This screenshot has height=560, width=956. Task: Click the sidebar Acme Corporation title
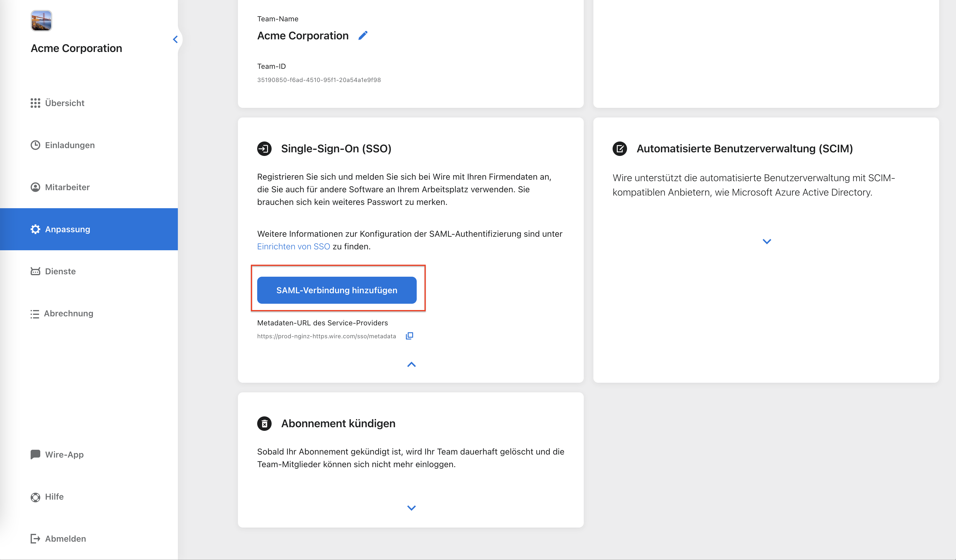pyautogui.click(x=76, y=48)
